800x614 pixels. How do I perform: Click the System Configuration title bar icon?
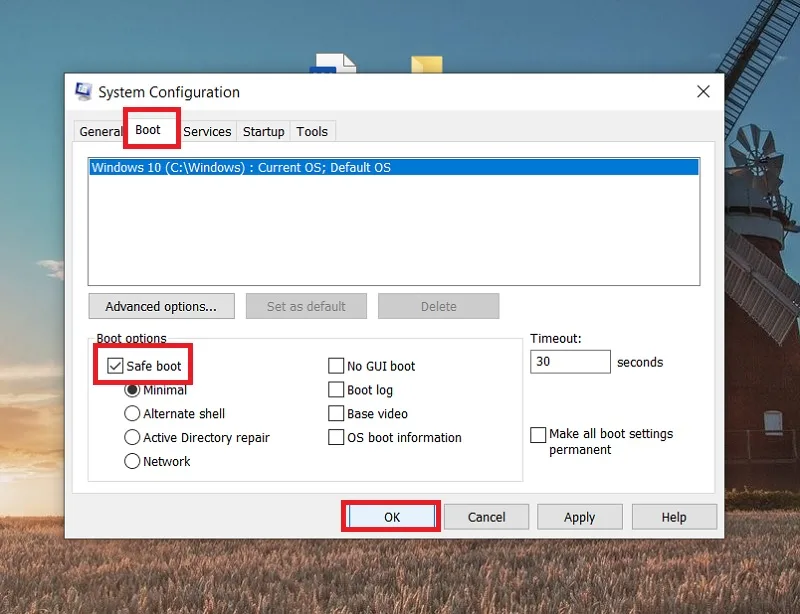click(83, 91)
